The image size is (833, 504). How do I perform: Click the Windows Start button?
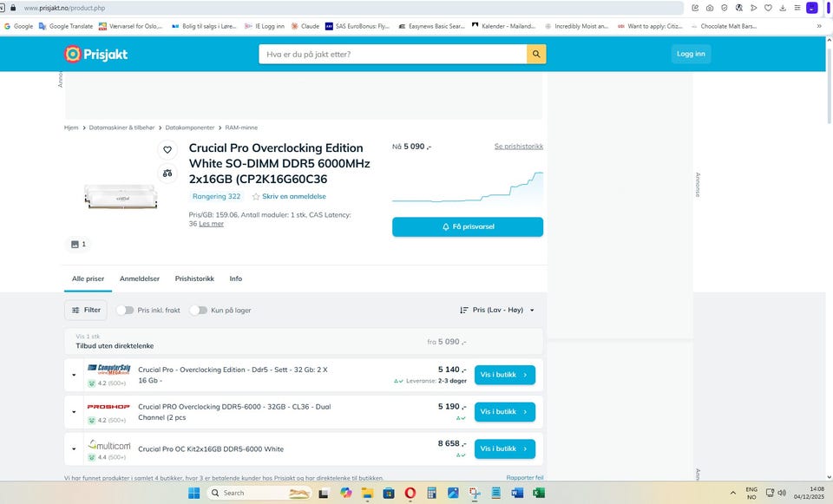(193, 494)
